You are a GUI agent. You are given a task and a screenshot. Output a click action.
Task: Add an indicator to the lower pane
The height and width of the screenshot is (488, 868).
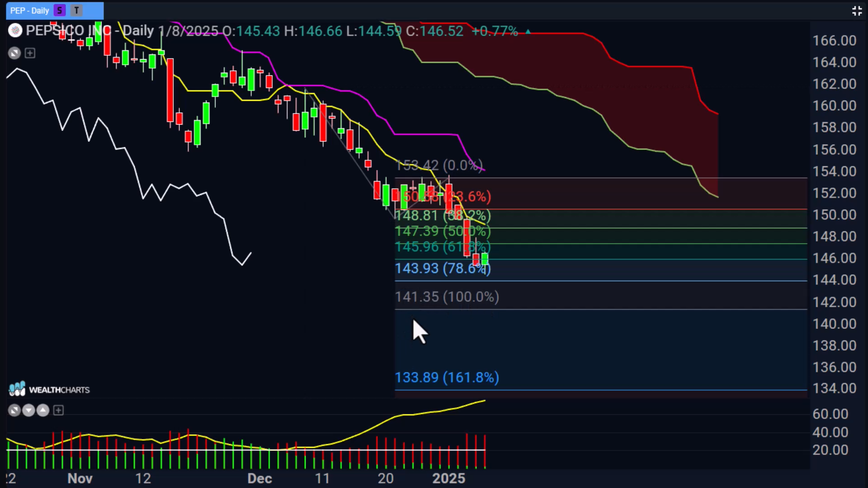coord(58,410)
